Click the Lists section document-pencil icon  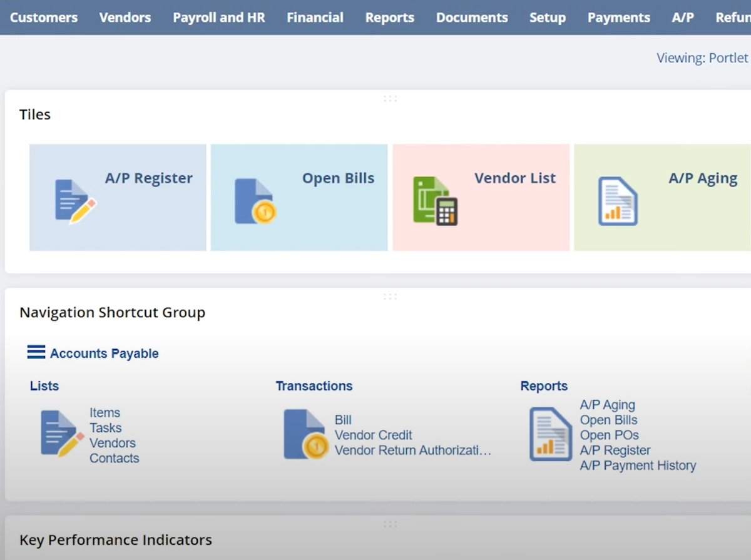61,434
